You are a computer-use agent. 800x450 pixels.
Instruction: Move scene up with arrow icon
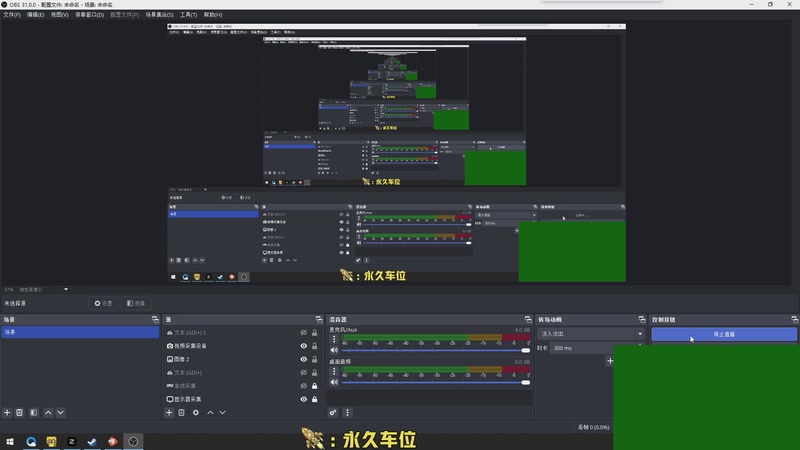coord(48,412)
